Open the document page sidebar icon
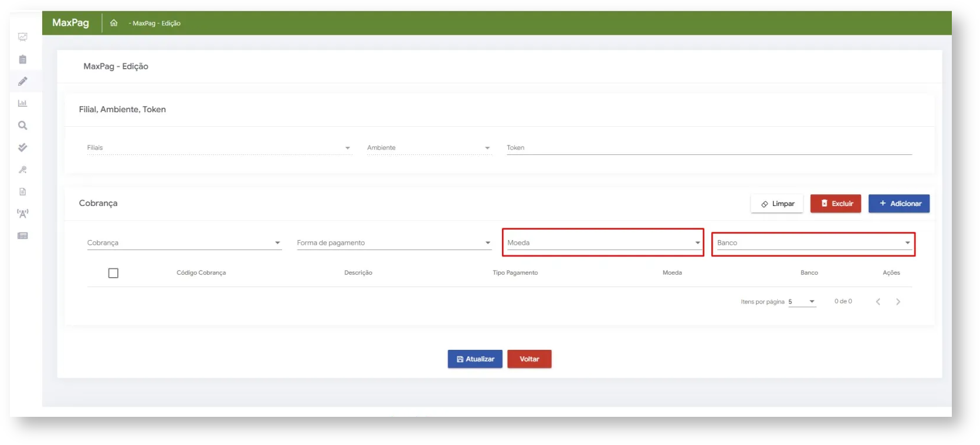 (x=23, y=191)
